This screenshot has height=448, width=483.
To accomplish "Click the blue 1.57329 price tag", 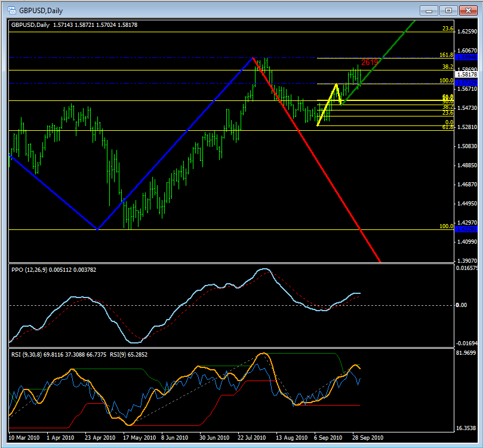I will click(466, 82).
